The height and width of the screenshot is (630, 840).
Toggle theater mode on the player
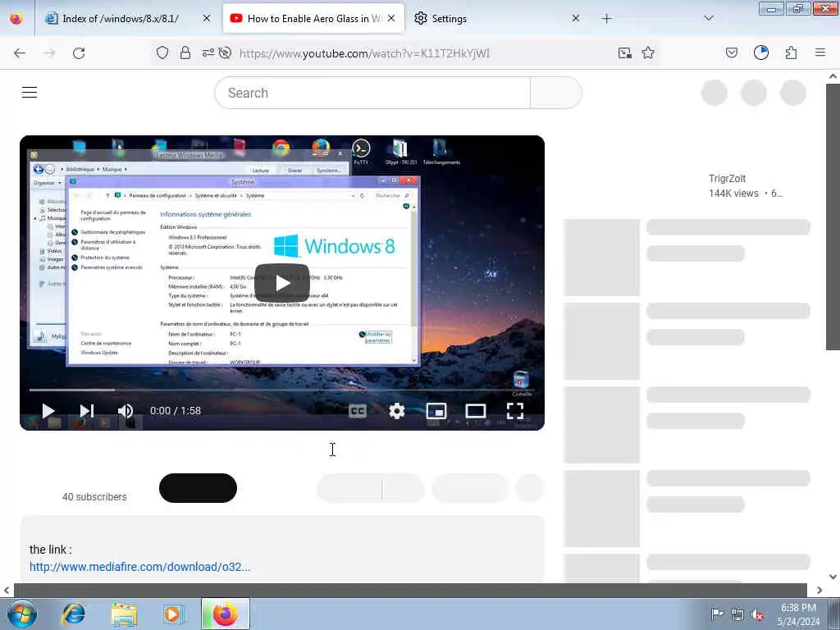pyautogui.click(x=476, y=411)
